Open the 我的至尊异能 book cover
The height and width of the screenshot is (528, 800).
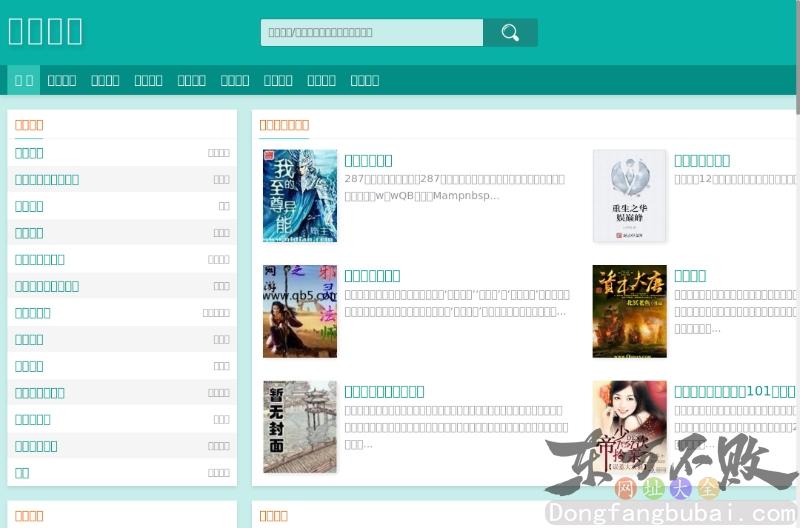pyautogui.click(x=300, y=196)
